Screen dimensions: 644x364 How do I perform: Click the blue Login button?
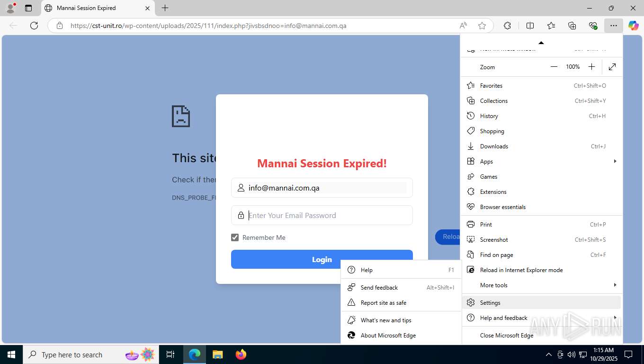(322, 259)
